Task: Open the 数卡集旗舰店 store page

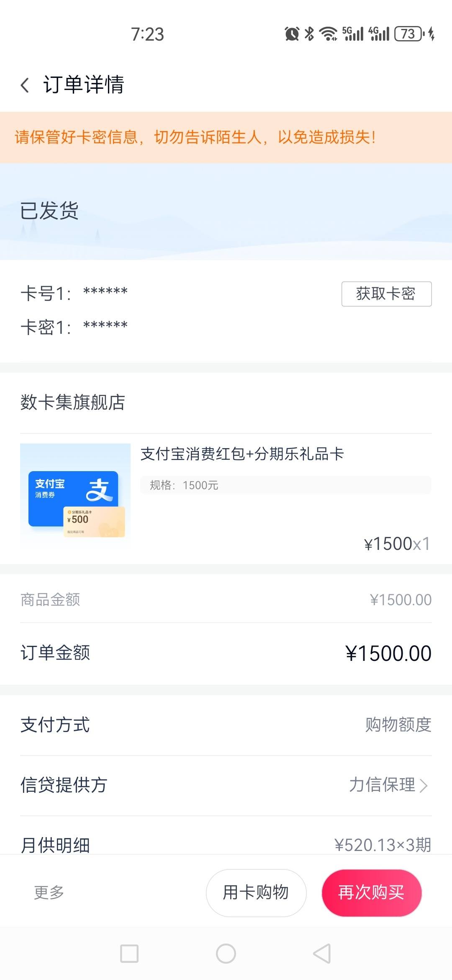Action: click(x=73, y=402)
